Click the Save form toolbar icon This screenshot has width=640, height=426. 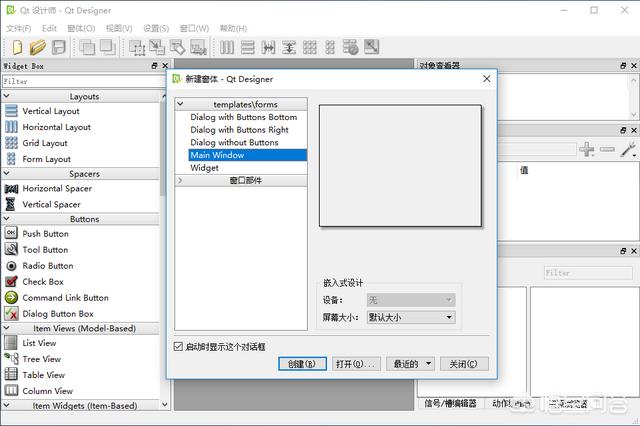pos(59,47)
